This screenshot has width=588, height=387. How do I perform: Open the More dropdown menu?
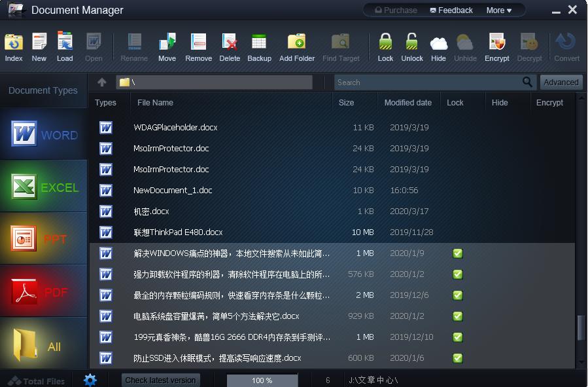tap(498, 10)
